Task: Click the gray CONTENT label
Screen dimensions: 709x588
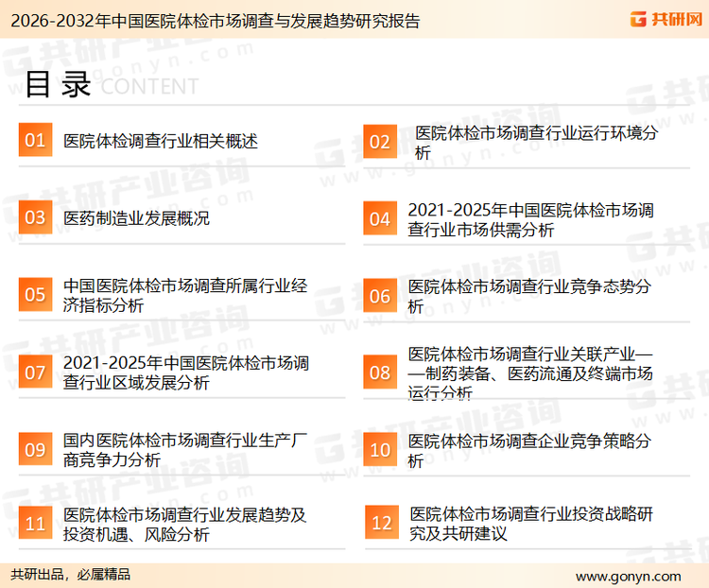Action: pyautogui.click(x=149, y=86)
